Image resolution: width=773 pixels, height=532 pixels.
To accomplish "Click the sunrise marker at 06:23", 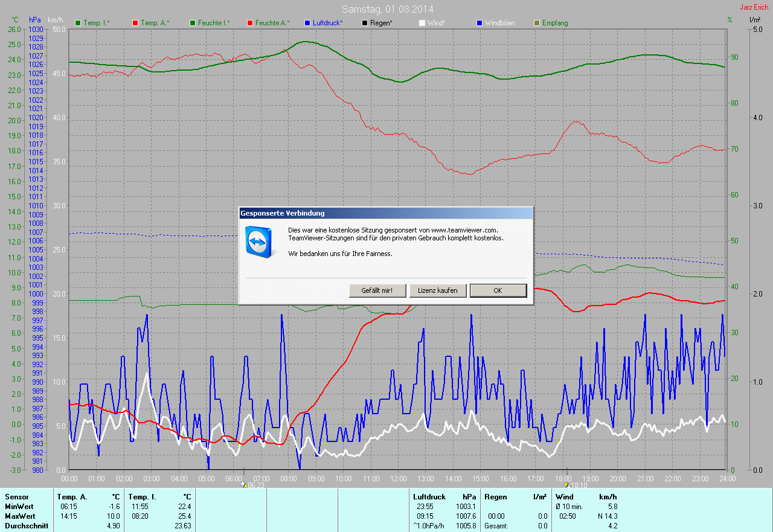I will [244, 484].
